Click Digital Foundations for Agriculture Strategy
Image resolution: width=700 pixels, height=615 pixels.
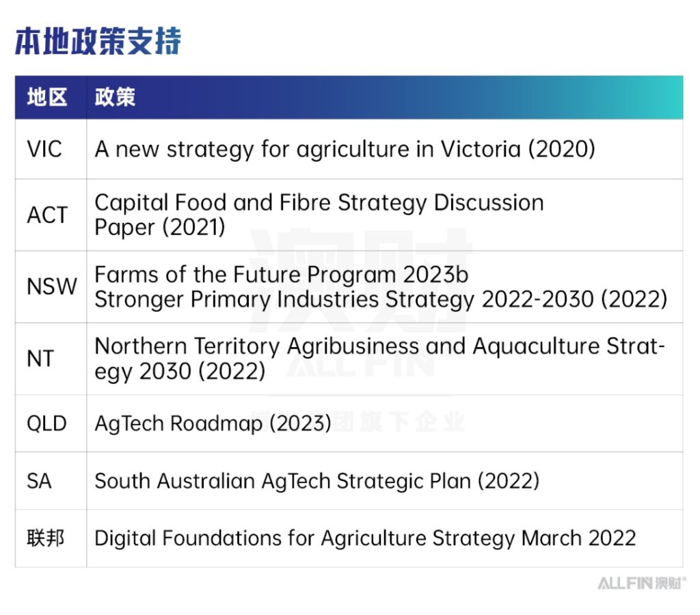coord(365,538)
